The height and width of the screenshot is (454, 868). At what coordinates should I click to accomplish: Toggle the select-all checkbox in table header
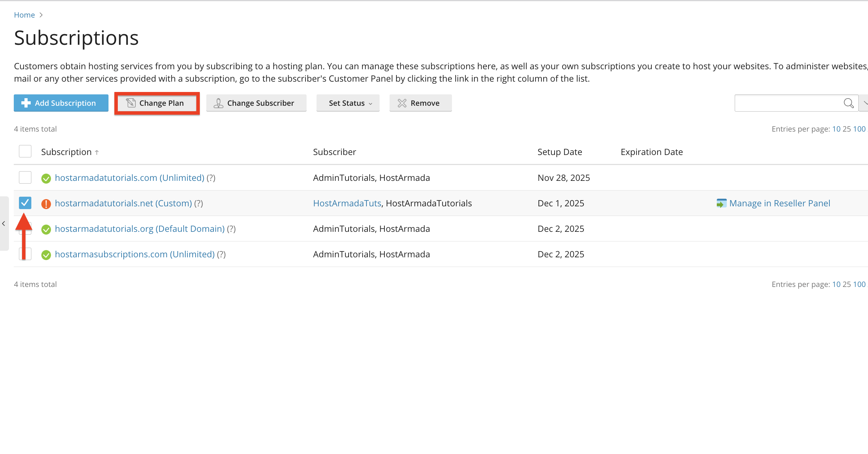25,152
